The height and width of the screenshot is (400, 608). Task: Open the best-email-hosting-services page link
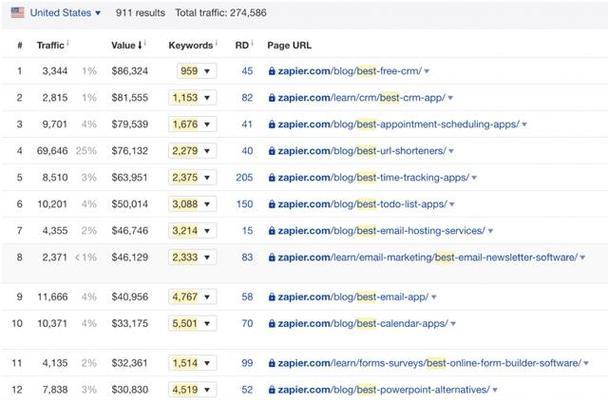(382, 231)
